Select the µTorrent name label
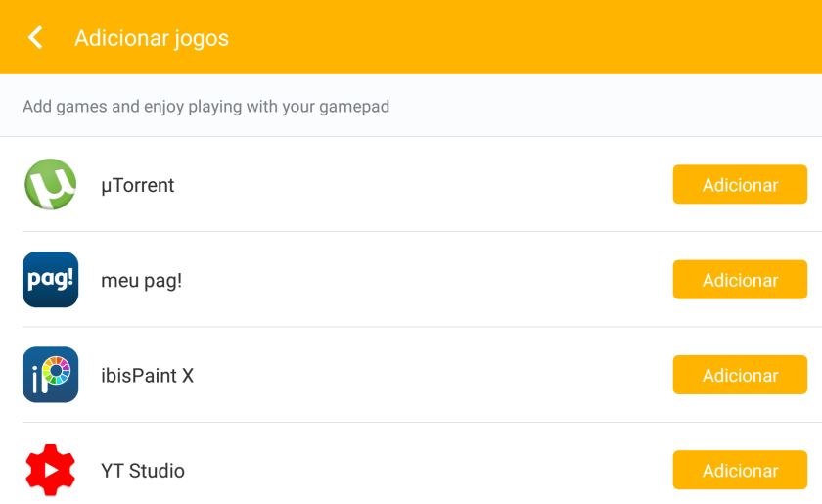This screenshot has width=822, height=504. [138, 185]
